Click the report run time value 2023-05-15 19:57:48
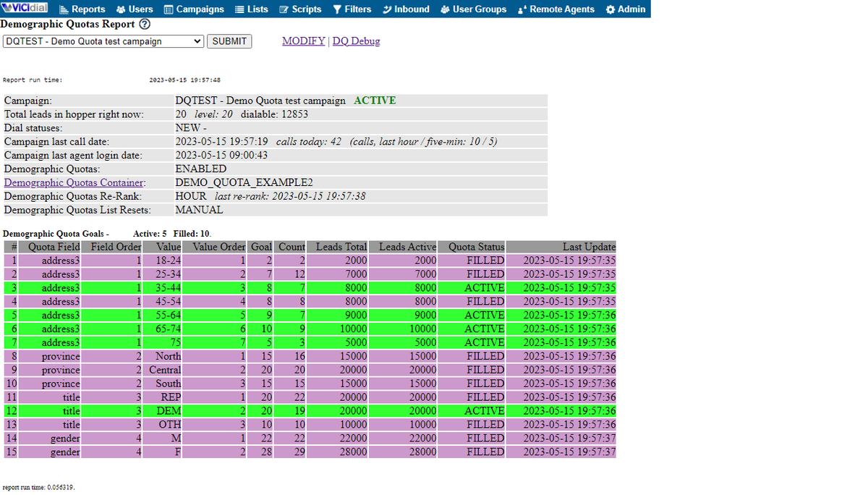Image resolution: width=868 pixels, height=495 pixels. point(184,80)
